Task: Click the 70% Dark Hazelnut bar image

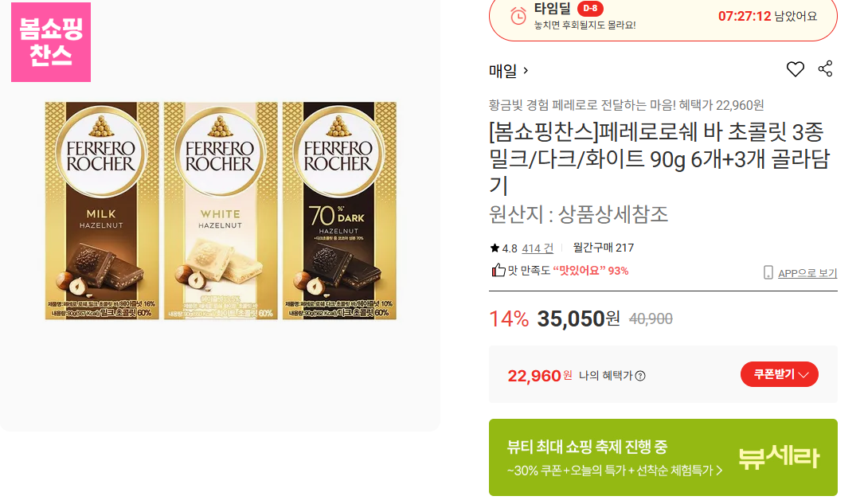Action: [x=339, y=210]
